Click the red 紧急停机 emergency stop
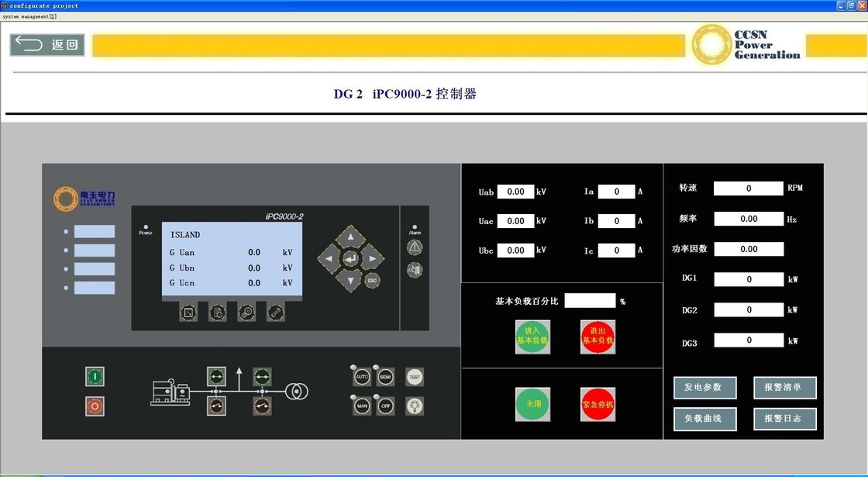This screenshot has width=868, height=477. coord(598,404)
